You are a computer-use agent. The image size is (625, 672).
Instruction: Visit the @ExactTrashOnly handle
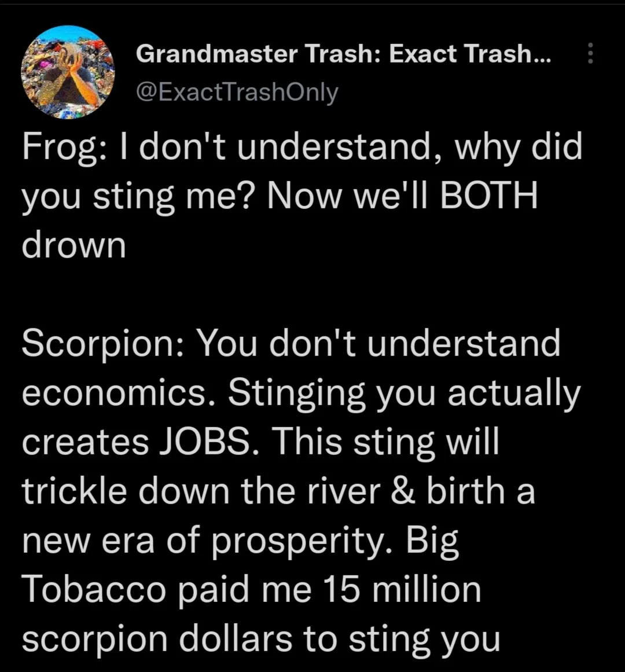click(x=237, y=93)
